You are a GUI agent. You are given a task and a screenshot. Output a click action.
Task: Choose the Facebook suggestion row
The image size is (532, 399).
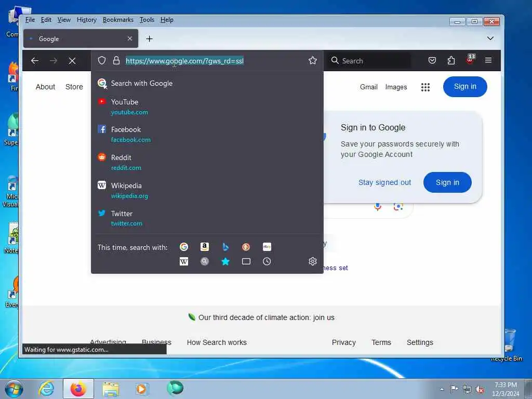pos(207,135)
